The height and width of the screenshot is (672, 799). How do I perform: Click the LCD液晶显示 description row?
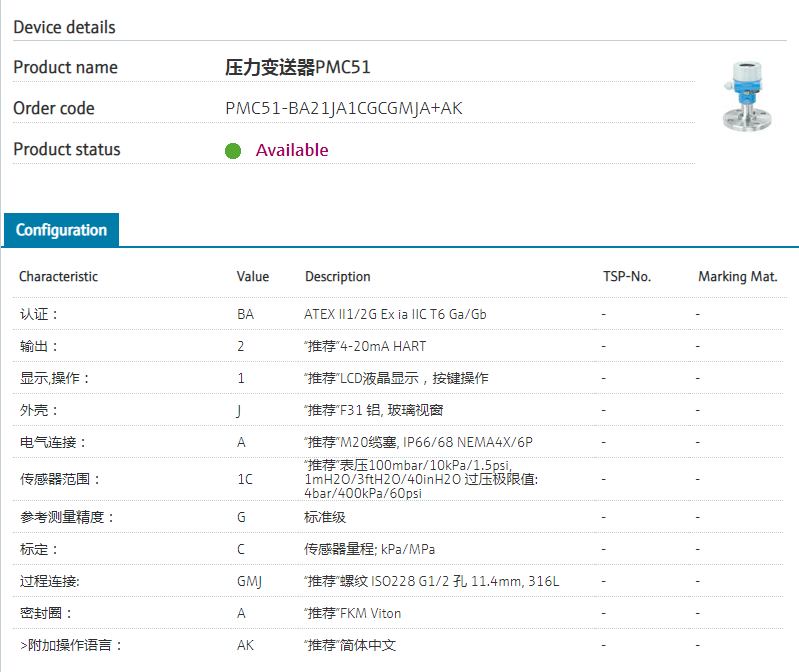(x=395, y=378)
